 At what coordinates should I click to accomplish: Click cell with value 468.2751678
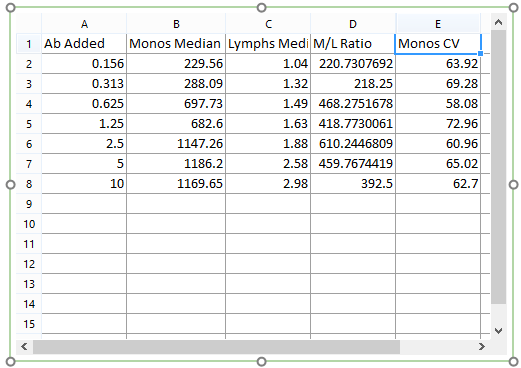pyautogui.click(x=353, y=104)
